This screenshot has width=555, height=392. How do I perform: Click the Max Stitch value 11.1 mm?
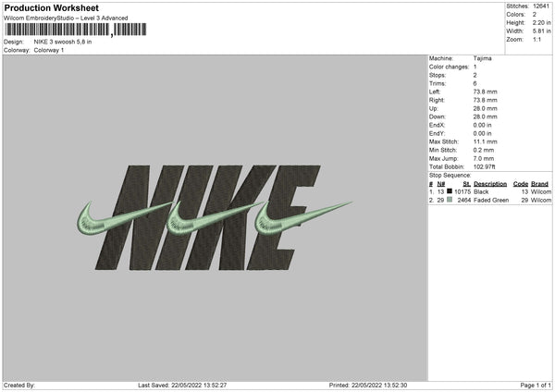pos(485,141)
